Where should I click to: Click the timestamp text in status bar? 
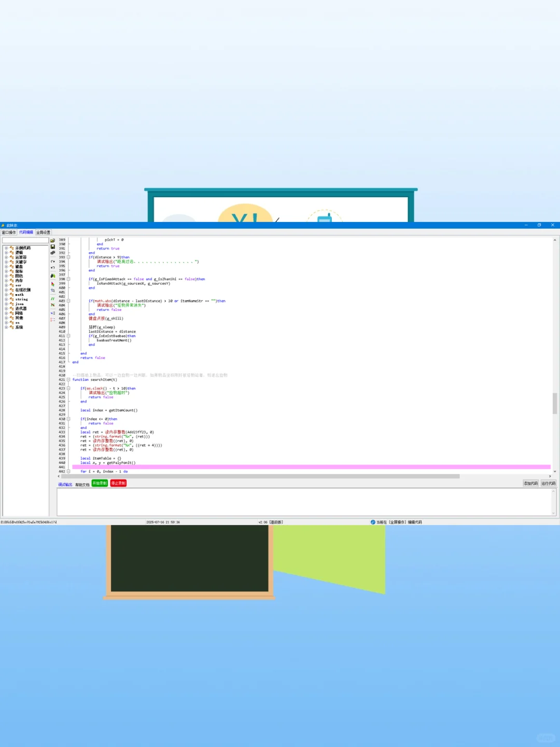[x=163, y=522]
